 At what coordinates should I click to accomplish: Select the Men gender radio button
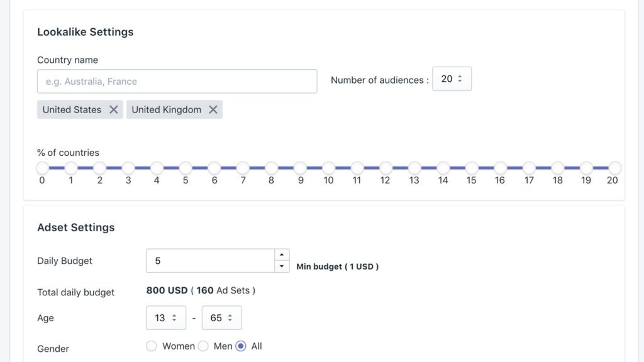click(x=203, y=346)
